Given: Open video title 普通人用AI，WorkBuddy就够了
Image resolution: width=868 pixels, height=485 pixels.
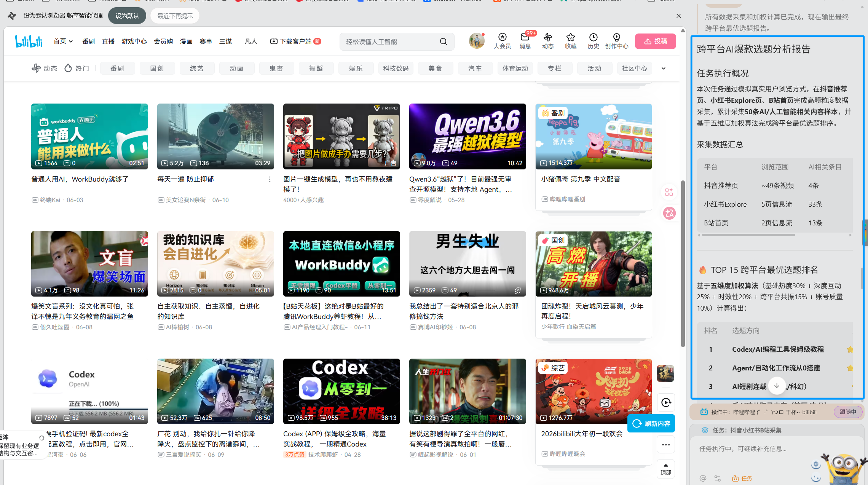Looking at the screenshot, I should [80, 179].
